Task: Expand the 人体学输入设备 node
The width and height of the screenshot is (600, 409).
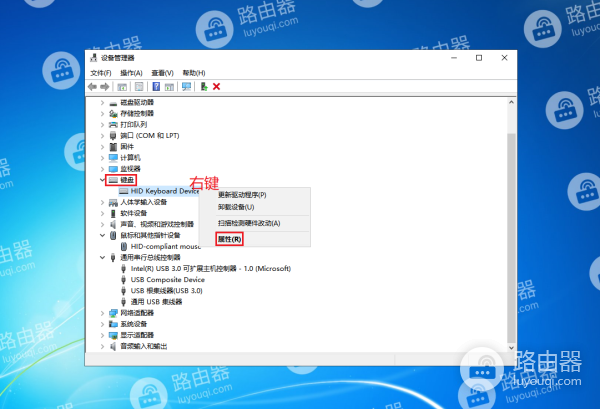Action: point(102,202)
